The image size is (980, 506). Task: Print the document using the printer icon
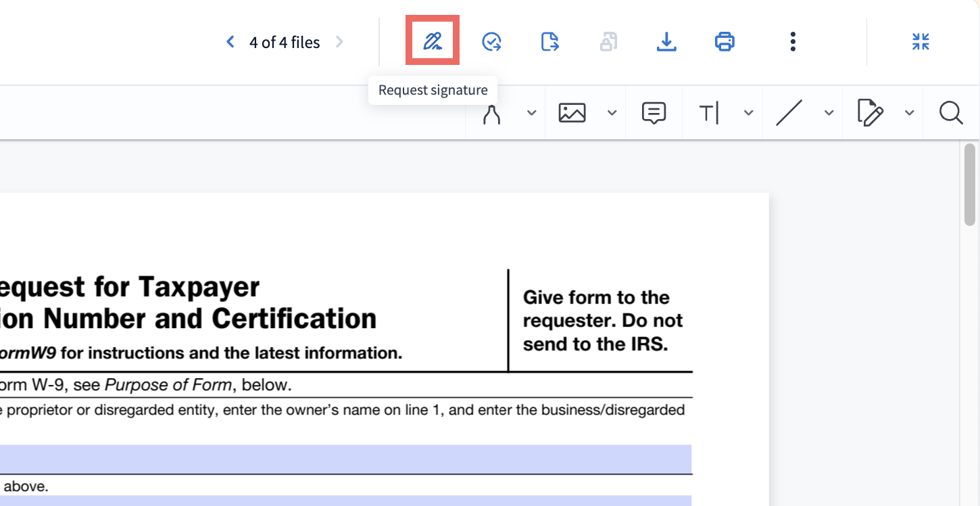[x=725, y=42]
